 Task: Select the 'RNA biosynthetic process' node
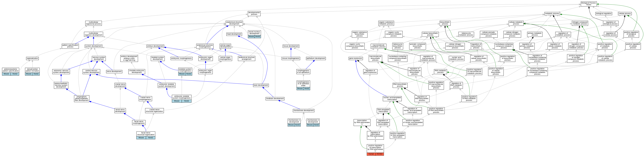point(400,85)
